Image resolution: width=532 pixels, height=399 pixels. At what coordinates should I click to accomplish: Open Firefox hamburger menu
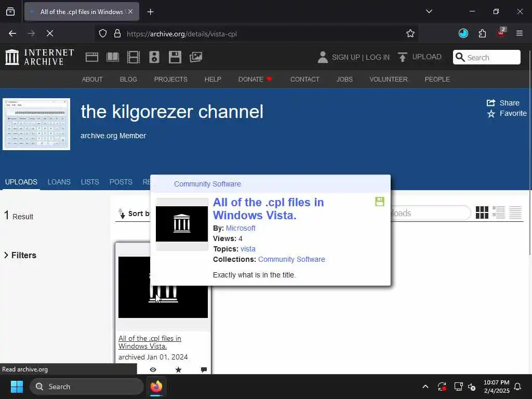519,33
